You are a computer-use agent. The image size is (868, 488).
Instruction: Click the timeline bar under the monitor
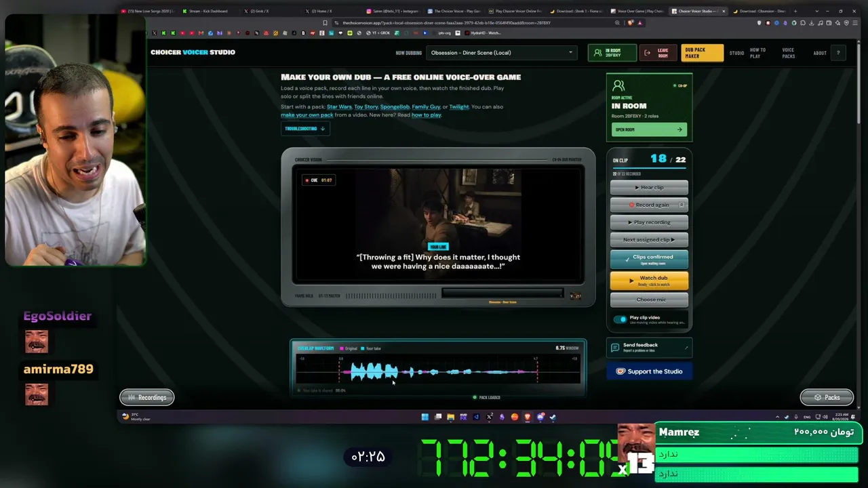coord(502,293)
